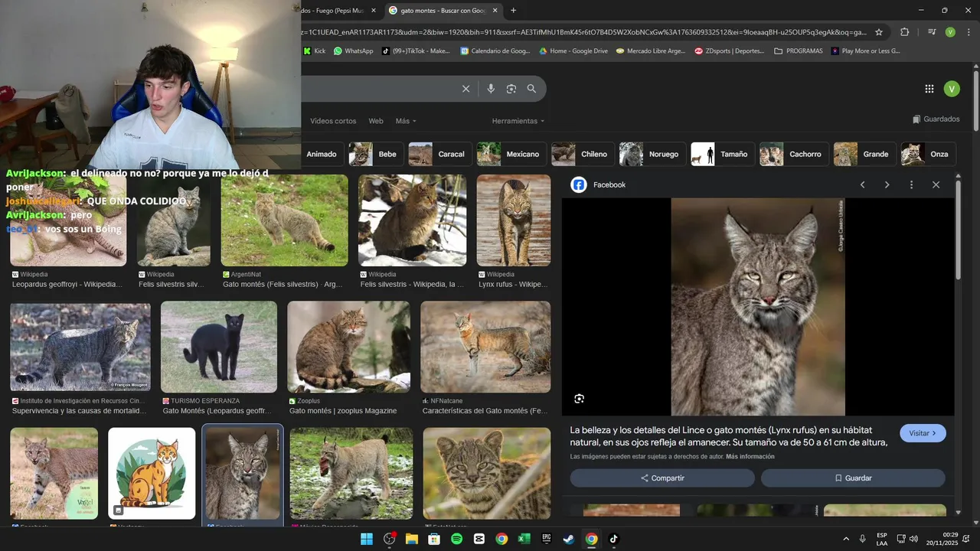This screenshot has height=551, width=980.
Task: Expand the 'Herramientas' dropdown
Action: [x=518, y=121]
